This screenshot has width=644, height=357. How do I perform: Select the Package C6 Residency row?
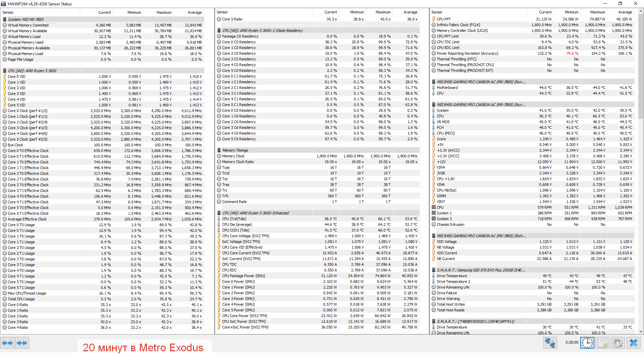click(x=318, y=36)
